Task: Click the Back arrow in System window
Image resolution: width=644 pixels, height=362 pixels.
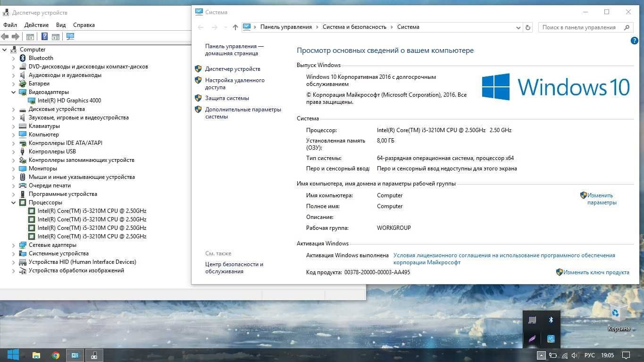Action: tap(201, 27)
